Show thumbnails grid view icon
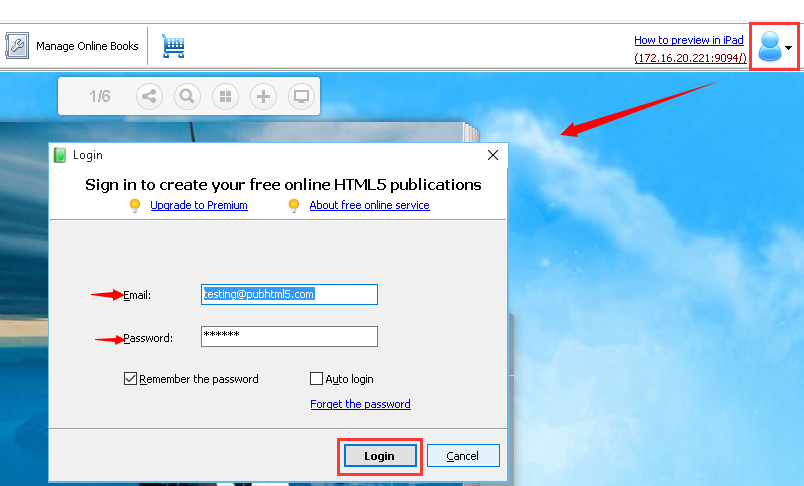The height and width of the screenshot is (486, 804). tap(225, 96)
